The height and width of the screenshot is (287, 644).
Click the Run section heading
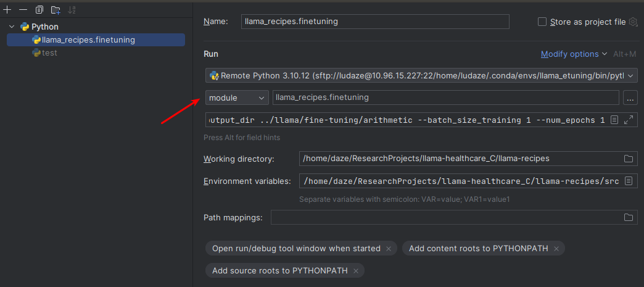click(x=211, y=54)
